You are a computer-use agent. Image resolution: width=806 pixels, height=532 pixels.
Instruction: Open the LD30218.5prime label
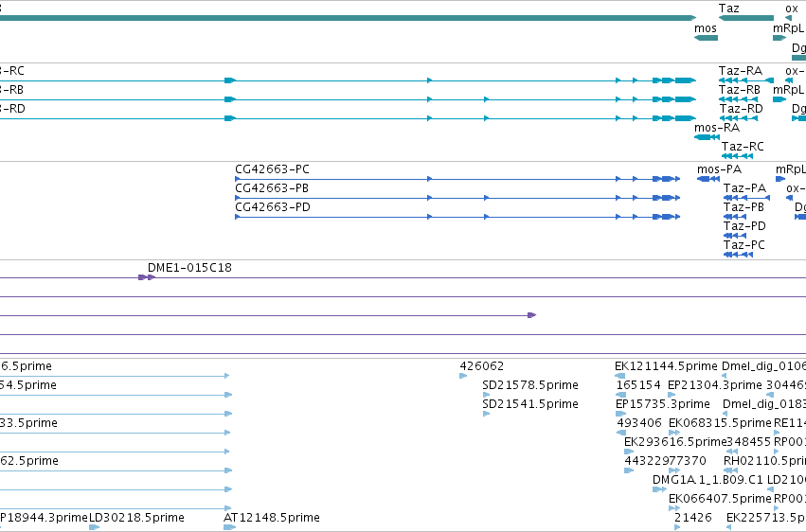(136, 518)
